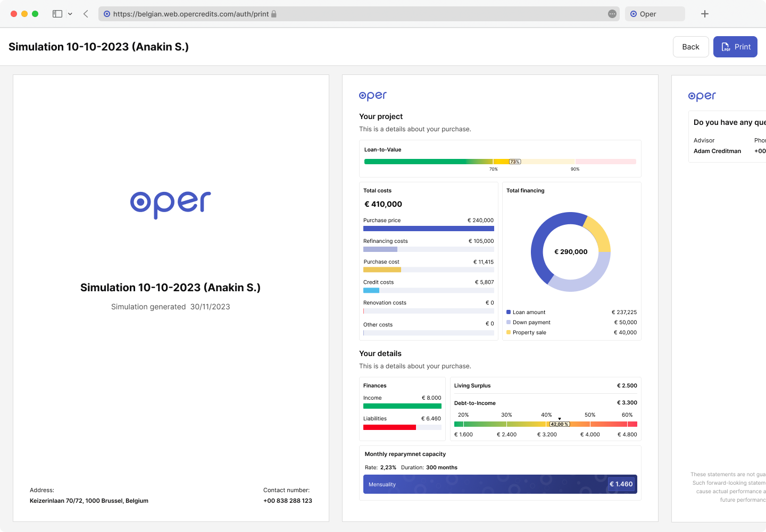Click the Back button
The height and width of the screenshot is (532, 766).
click(x=690, y=47)
